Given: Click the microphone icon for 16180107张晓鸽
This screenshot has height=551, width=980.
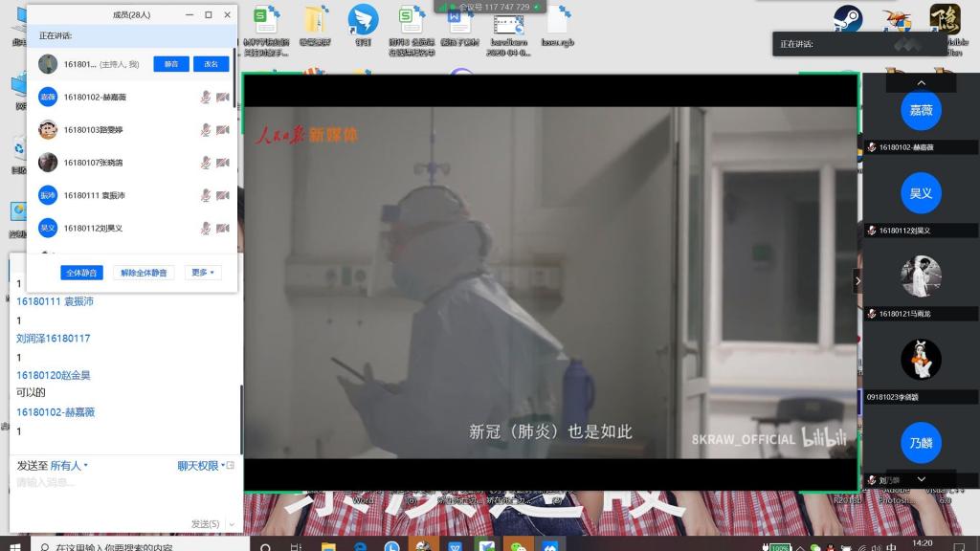Looking at the screenshot, I should [x=205, y=163].
